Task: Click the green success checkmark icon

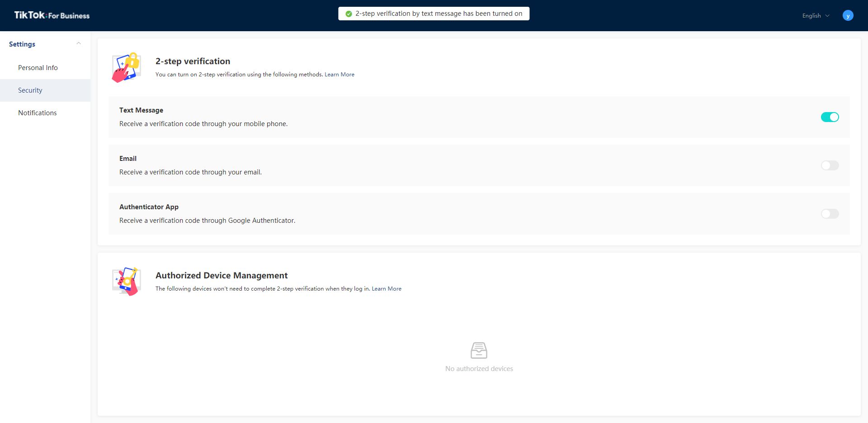Action: (x=349, y=14)
